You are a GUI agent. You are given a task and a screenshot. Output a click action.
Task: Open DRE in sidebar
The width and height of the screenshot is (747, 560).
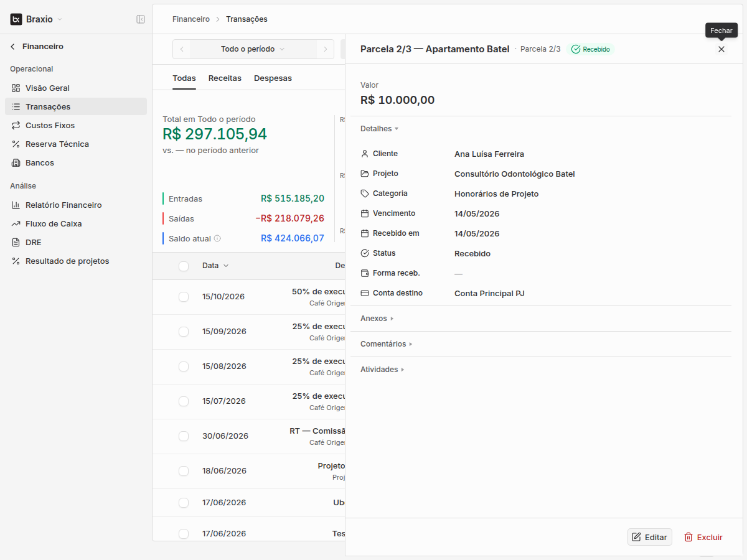(76, 242)
